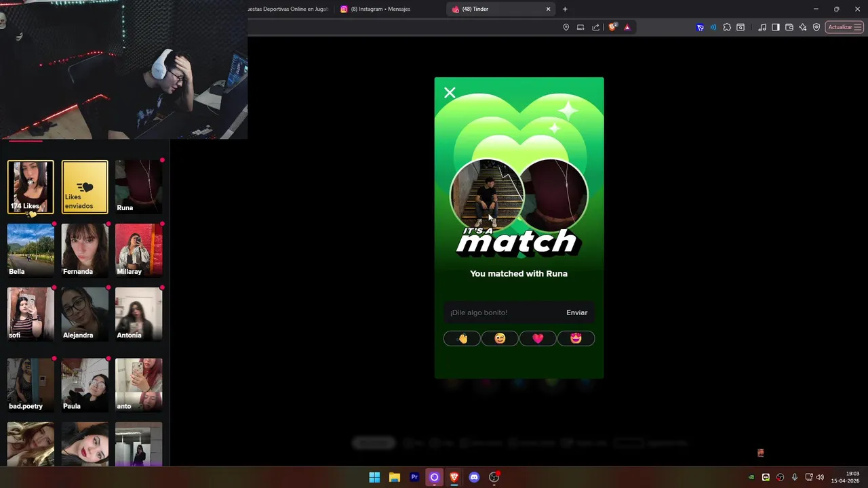Open the Brave VPN shield icon
868x488 pixels.
coord(816,27)
